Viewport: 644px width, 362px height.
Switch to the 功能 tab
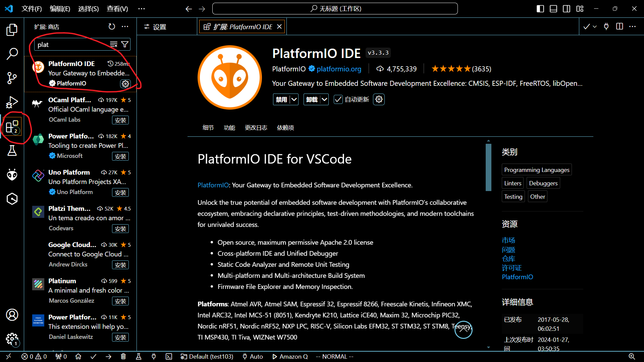[x=229, y=128]
